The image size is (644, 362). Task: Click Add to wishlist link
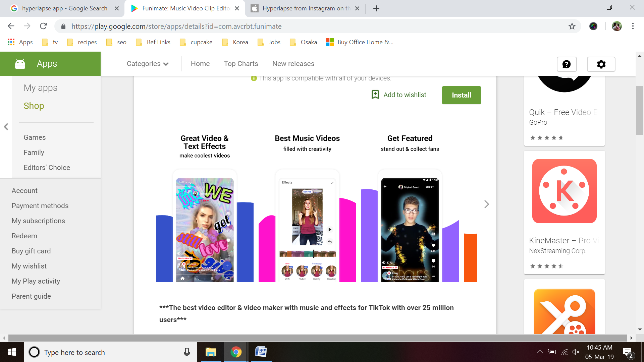405,95
